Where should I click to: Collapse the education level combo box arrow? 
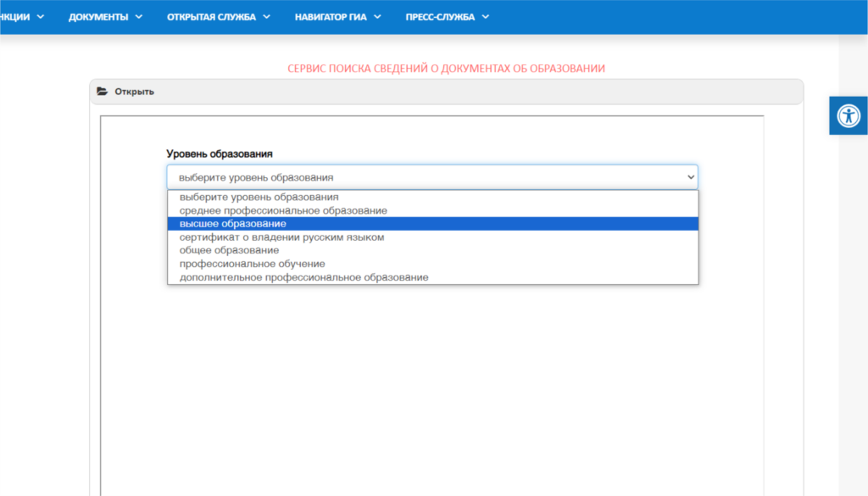click(689, 177)
